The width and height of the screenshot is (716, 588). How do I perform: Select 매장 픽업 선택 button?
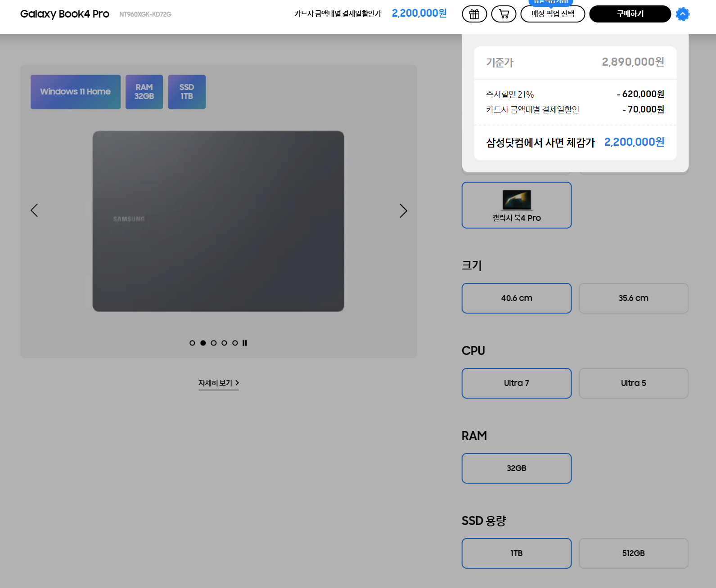[x=553, y=14]
